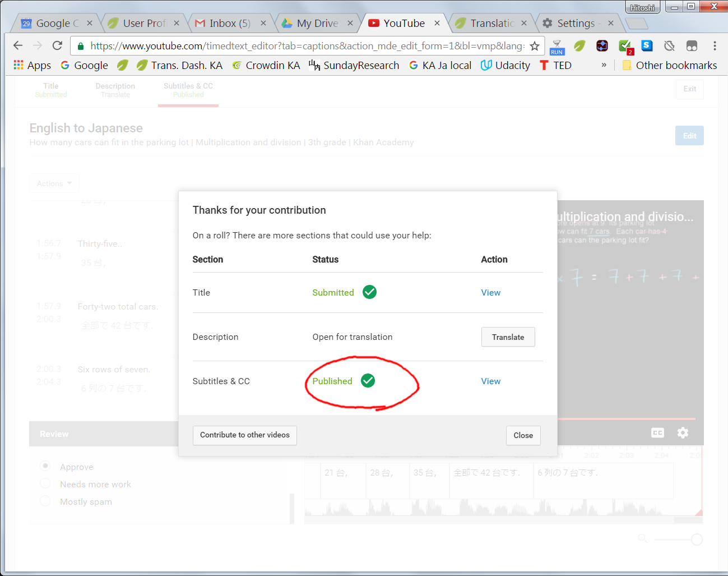This screenshot has width=728, height=576.
Task: Switch to the Inbox (5) browser tab
Action: 230,24
